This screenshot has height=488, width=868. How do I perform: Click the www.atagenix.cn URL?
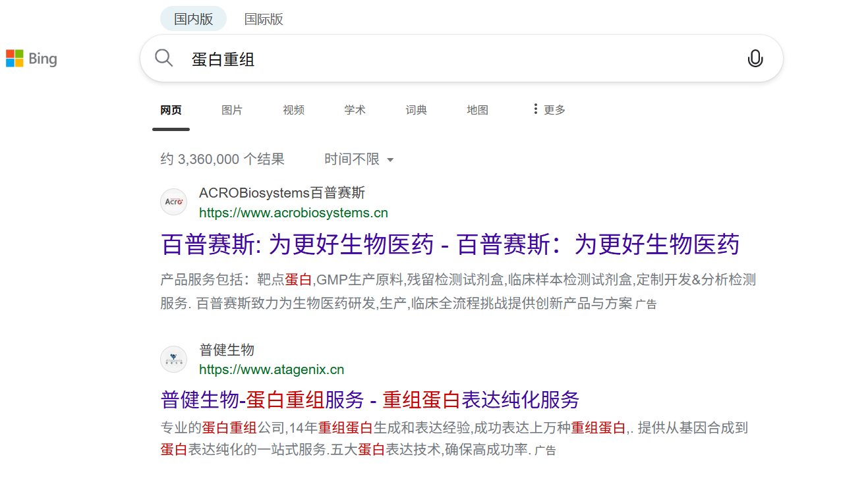click(x=272, y=369)
